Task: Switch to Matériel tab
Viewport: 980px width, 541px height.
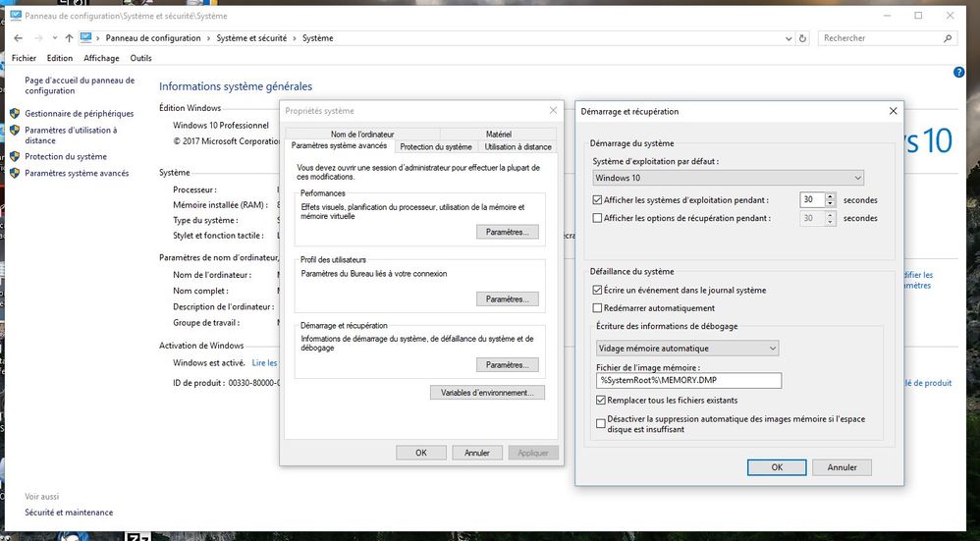Action: point(498,135)
